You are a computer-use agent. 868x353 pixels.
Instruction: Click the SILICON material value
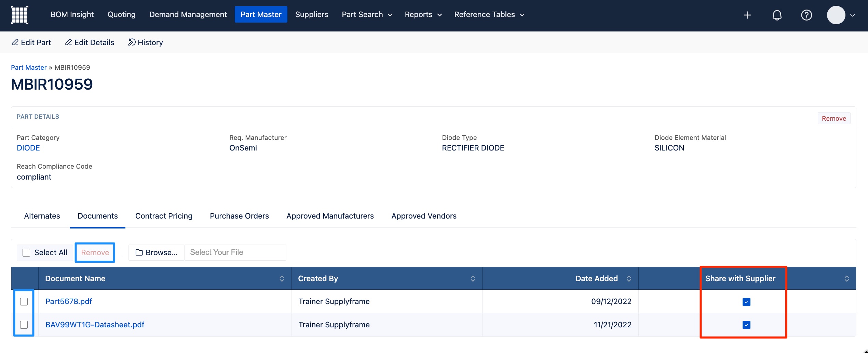[669, 148]
